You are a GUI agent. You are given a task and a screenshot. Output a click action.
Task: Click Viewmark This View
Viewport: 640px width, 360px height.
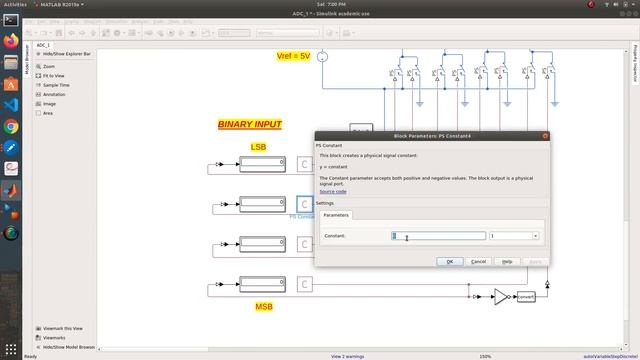click(x=60, y=328)
